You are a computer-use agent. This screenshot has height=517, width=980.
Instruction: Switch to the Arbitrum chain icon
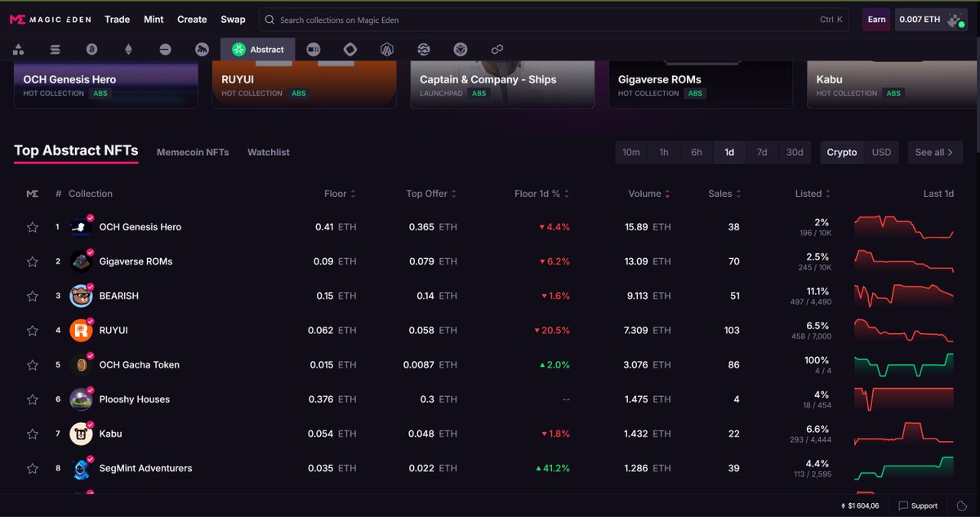[387, 50]
